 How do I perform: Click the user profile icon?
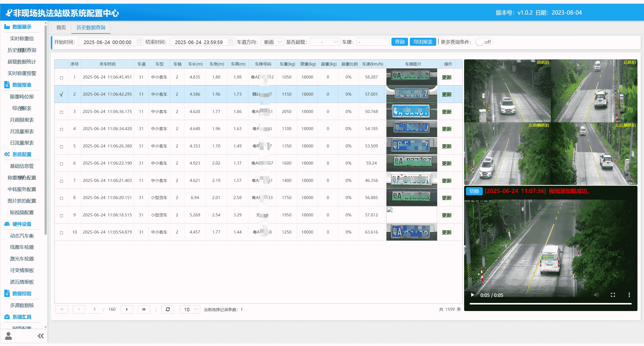point(9,336)
